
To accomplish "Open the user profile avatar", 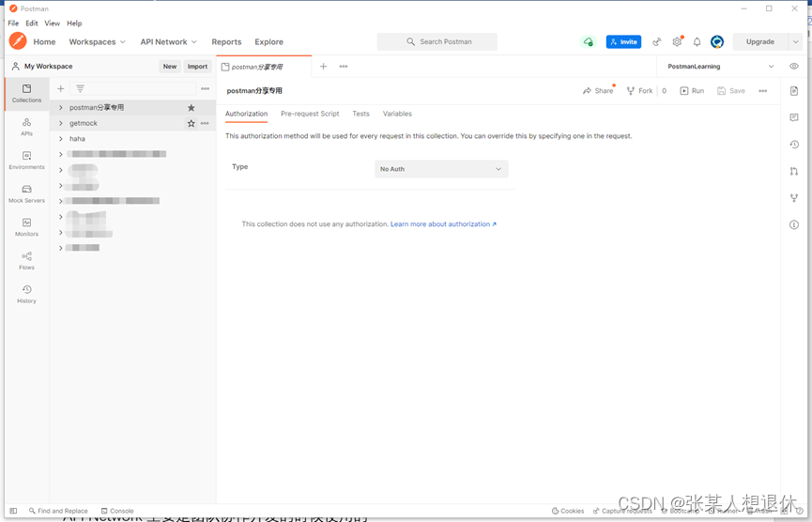I will [x=716, y=42].
